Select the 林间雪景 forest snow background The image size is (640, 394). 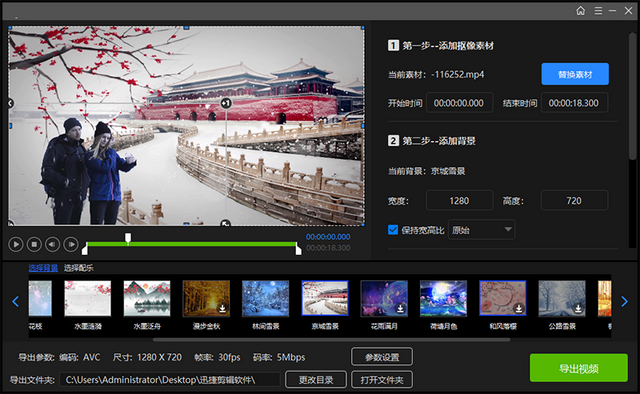pyautogui.click(x=266, y=298)
